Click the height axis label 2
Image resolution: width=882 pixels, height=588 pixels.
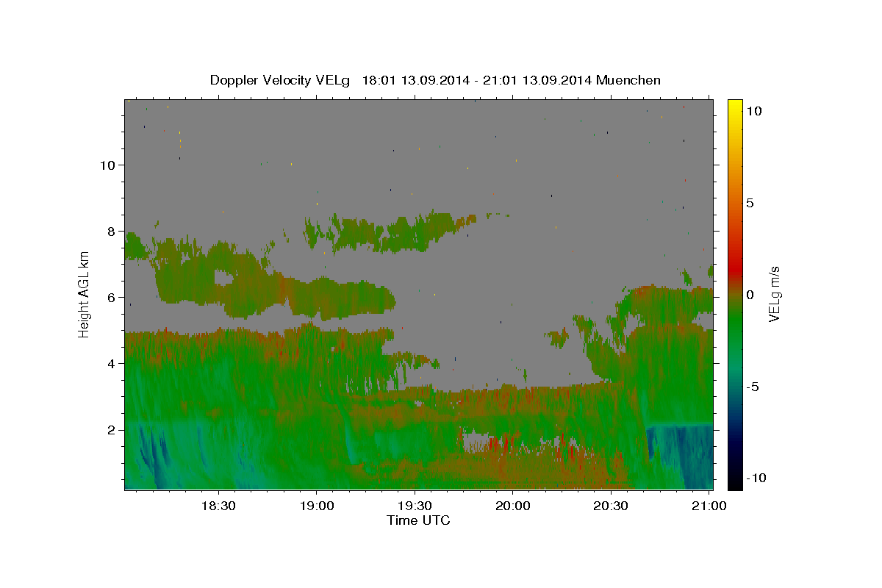pyautogui.click(x=112, y=430)
